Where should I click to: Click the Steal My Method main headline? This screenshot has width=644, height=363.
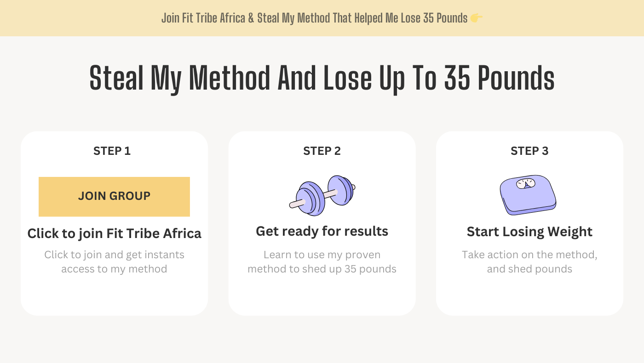[322, 78]
